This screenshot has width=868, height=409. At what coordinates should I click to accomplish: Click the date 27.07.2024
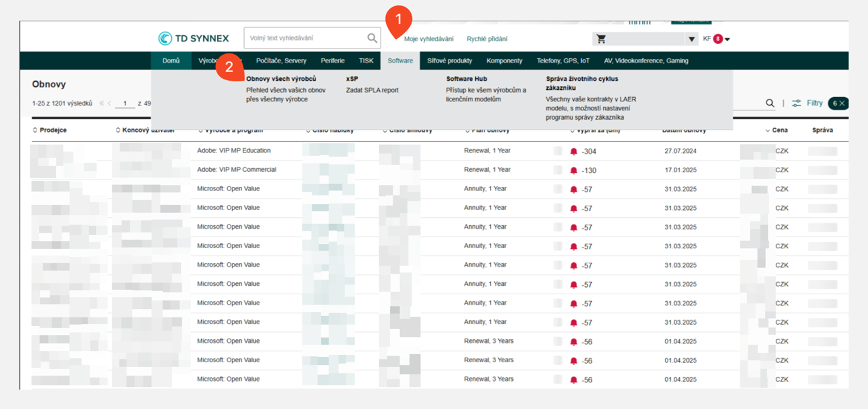pyautogui.click(x=680, y=151)
